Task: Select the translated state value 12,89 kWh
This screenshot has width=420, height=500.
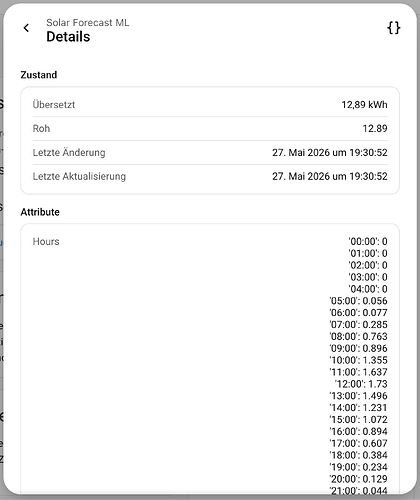Action: point(364,105)
